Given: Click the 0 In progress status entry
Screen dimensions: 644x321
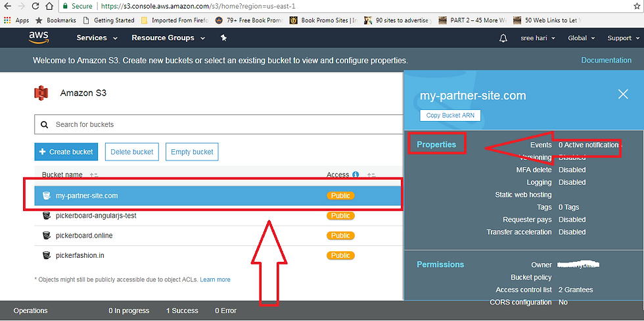Looking at the screenshot, I should pyautogui.click(x=129, y=310).
